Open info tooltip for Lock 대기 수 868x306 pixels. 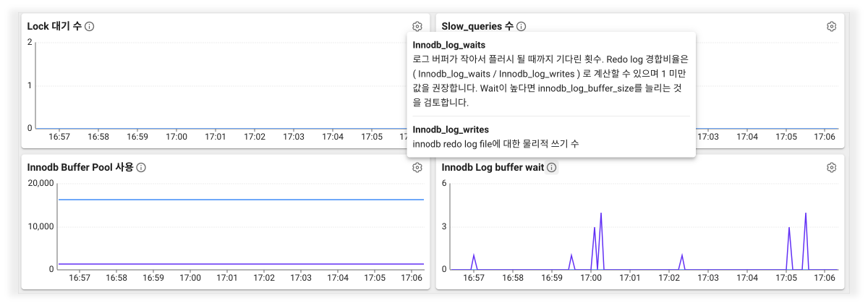click(x=90, y=27)
